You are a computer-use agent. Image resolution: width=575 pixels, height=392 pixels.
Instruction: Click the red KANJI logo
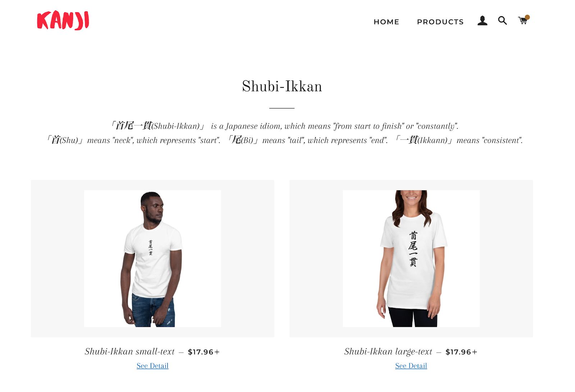63,20
